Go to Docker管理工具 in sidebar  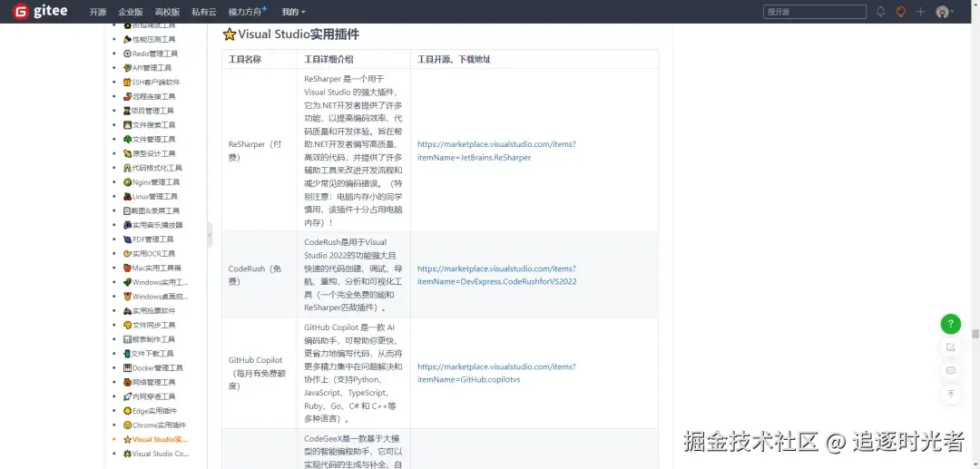pyautogui.click(x=153, y=367)
